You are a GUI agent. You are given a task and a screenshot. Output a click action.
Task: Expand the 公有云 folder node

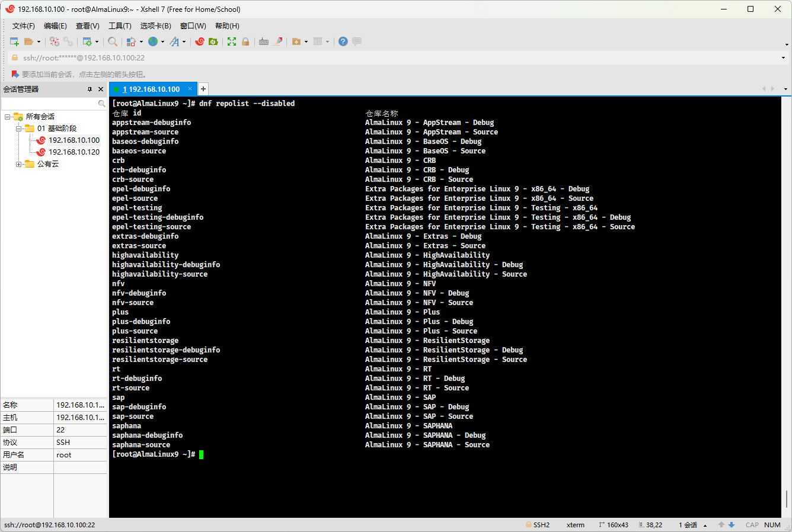19,164
